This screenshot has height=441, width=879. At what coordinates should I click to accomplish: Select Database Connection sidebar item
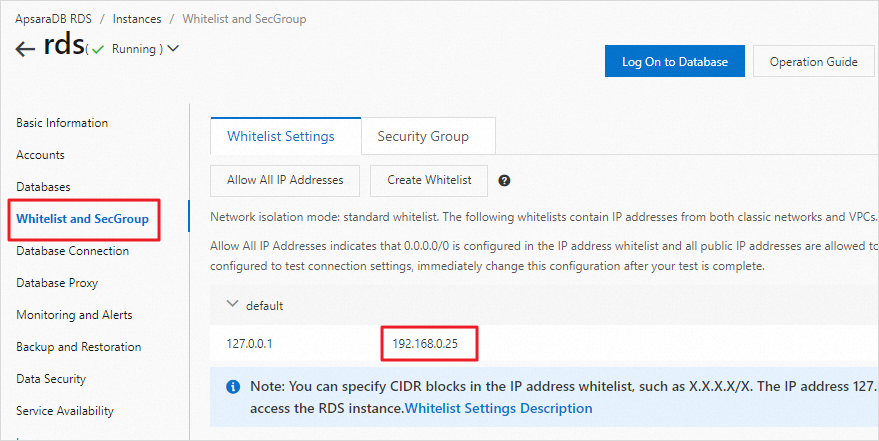pyautogui.click(x=72, y=251)
